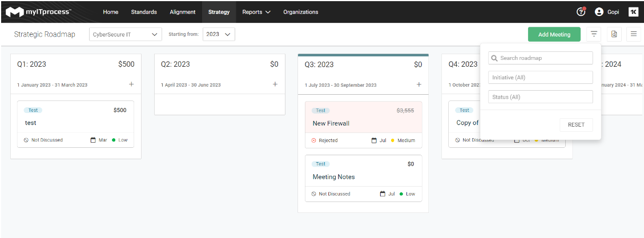Screen dimensions: 644x238
Task: Open the CyberSecure IT organization dropdown
Action: click(125, 34)
